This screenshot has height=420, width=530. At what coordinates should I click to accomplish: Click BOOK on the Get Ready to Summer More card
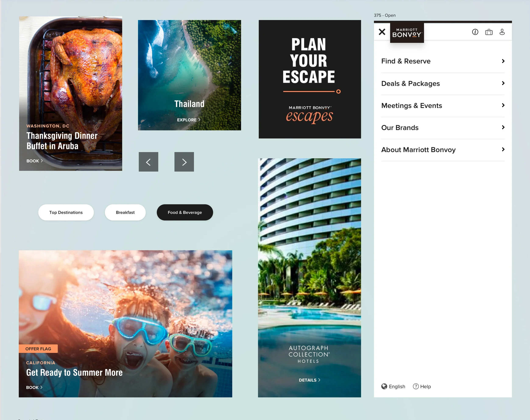[x=34, y=387]
